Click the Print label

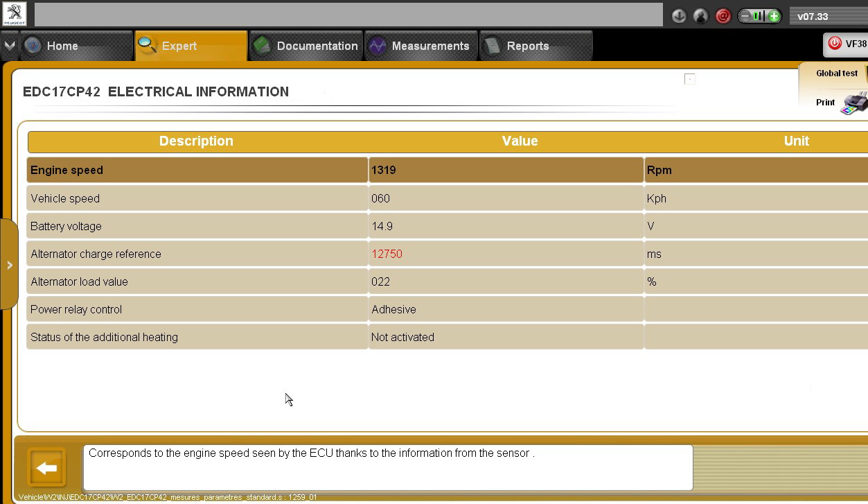825,103
